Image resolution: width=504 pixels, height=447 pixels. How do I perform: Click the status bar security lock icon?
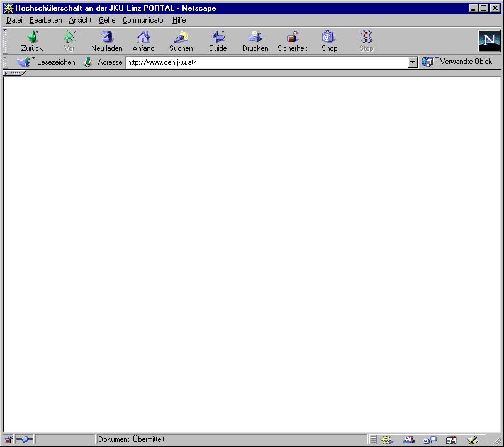pyautogui.click(x=8, y=439)
